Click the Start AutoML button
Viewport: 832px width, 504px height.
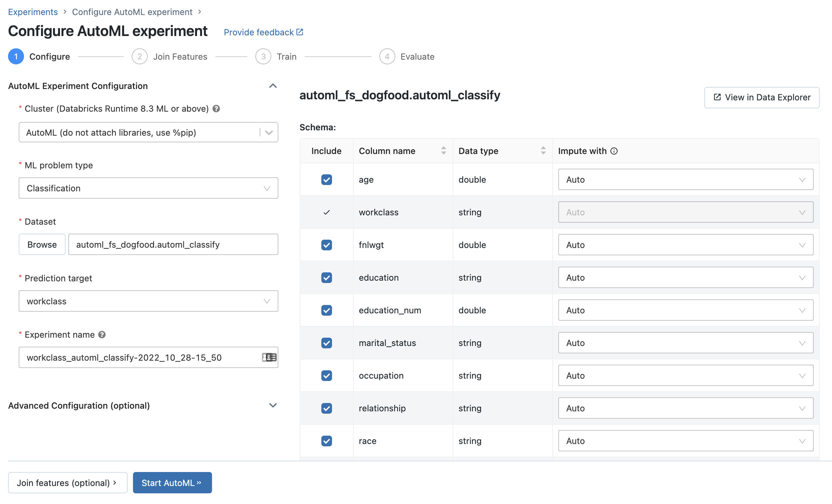point(172,483)
